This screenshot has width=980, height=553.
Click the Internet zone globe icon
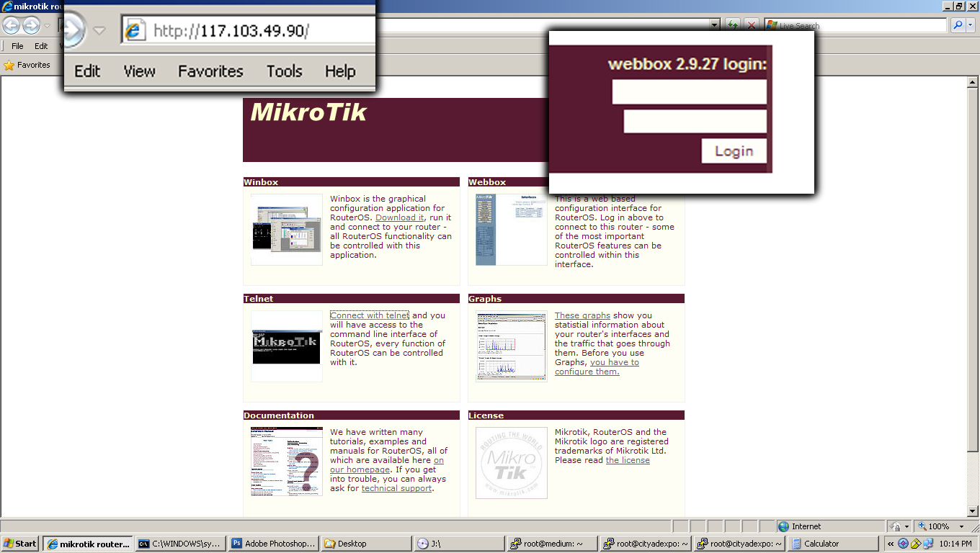[783, 526]
